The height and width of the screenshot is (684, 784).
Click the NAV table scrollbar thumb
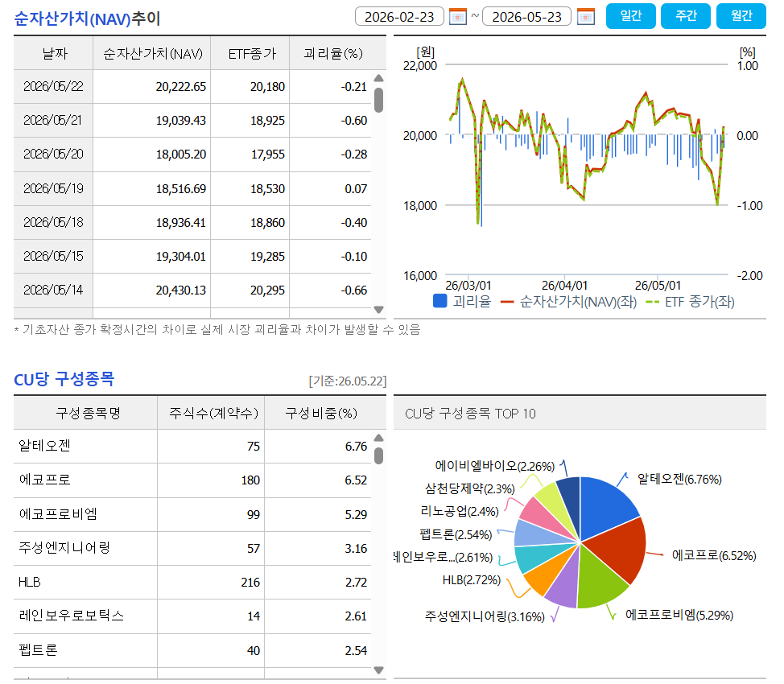[x=378, y=100]
